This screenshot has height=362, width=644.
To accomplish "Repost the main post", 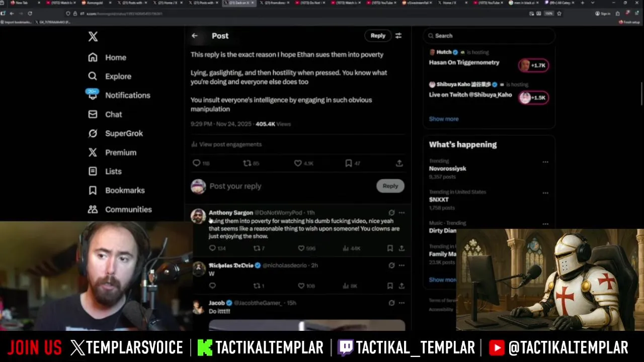I will tap(247, 163).
